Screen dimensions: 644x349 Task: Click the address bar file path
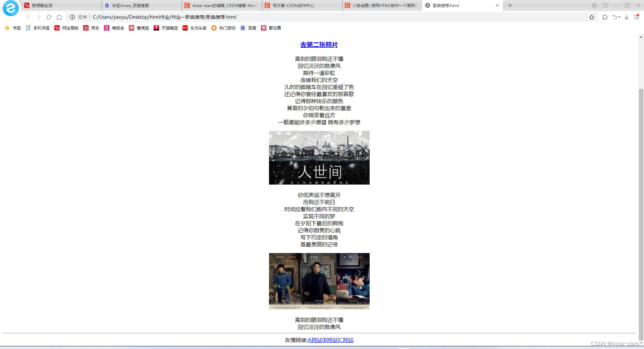165,17
